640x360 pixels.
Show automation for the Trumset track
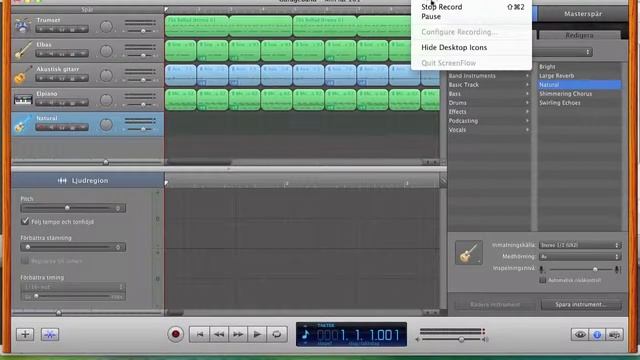tap(83, 29)
